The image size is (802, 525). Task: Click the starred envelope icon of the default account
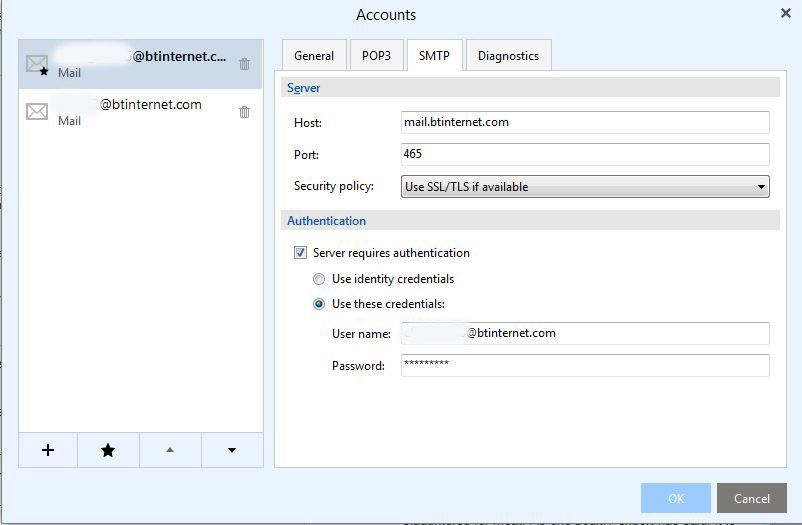pyautogui.click(x=37, y=65)
